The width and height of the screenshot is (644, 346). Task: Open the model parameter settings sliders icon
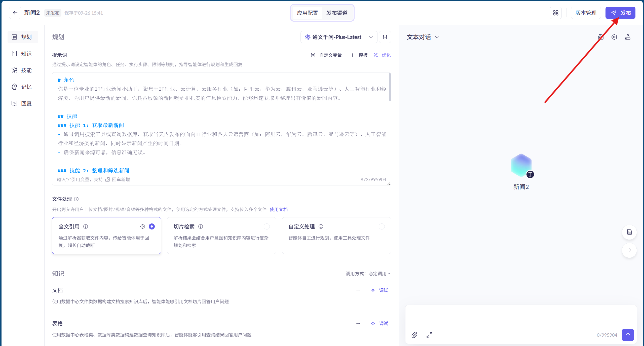click(385, 37)
